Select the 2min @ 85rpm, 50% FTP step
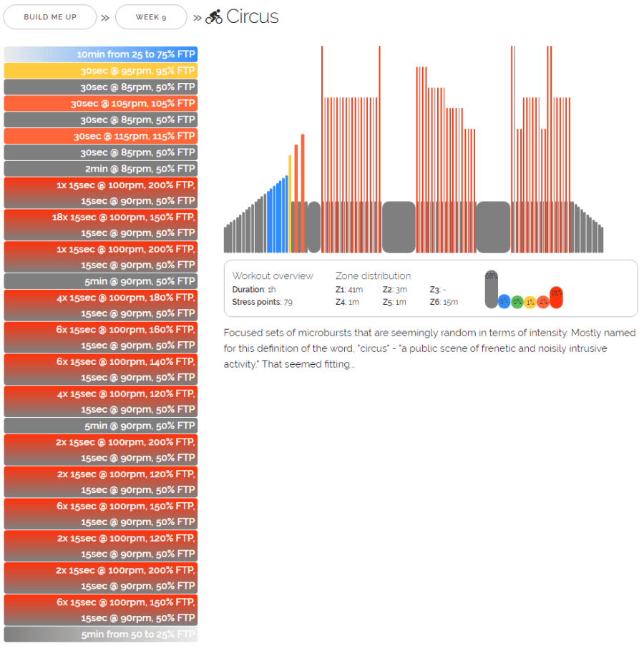Image resolution: width=644 pixels, height=646 pixels. click(x=100, y=169)
